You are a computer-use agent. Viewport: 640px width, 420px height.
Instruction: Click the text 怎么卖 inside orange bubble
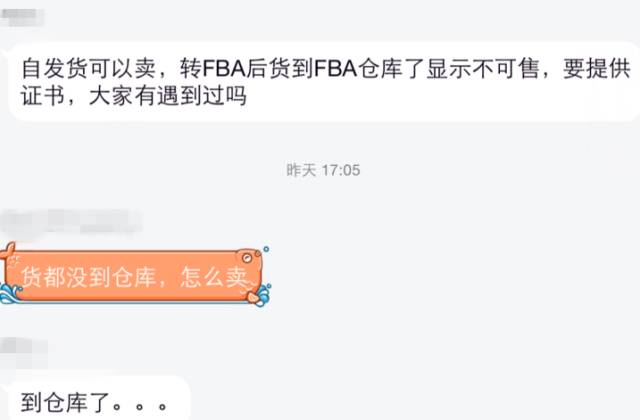click(214, 277)
